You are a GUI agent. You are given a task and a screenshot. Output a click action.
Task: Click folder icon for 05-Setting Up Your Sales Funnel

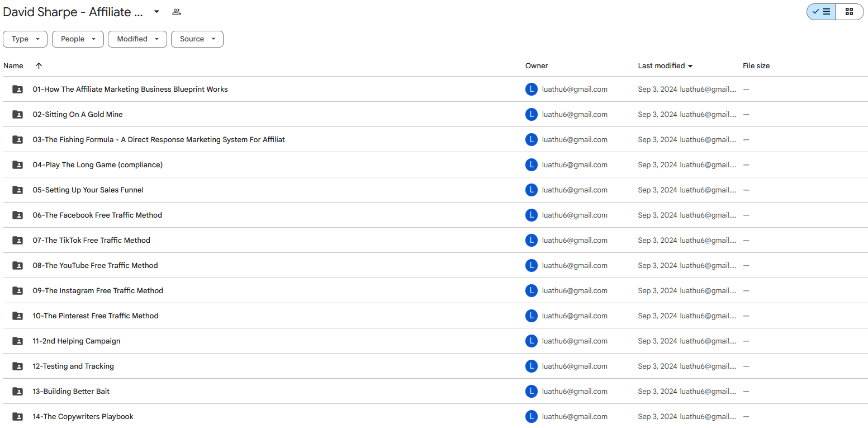point(18,190)
